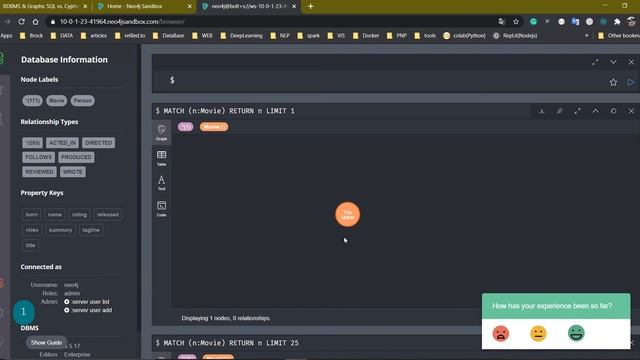This screenshot has width=640, height=360.
Task: Open the DataBase bookmarks folder
Action: pos(168,36)
